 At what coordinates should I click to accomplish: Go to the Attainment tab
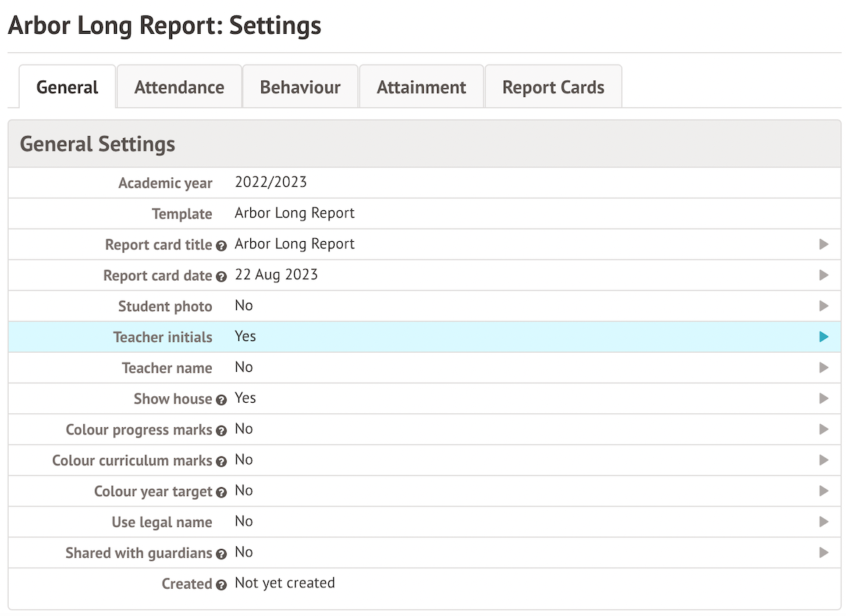(422, 87)
